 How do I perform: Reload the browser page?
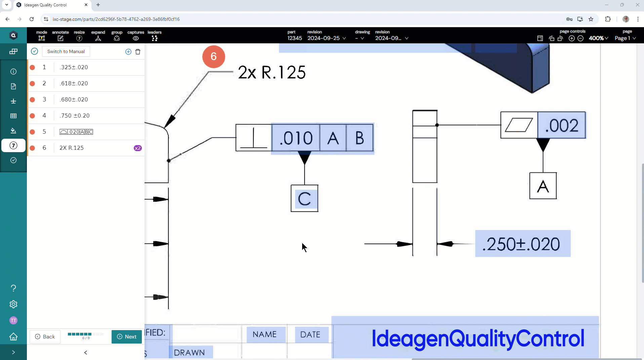point(32,19)
